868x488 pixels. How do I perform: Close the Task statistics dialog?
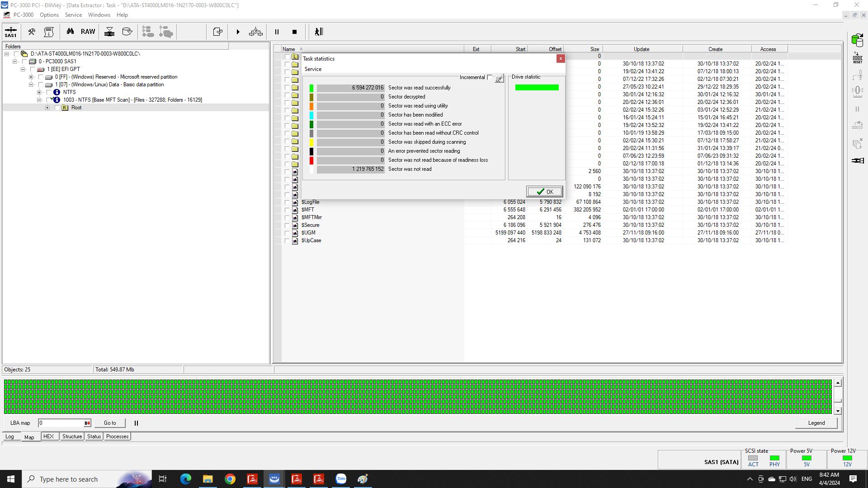point(561,58)
